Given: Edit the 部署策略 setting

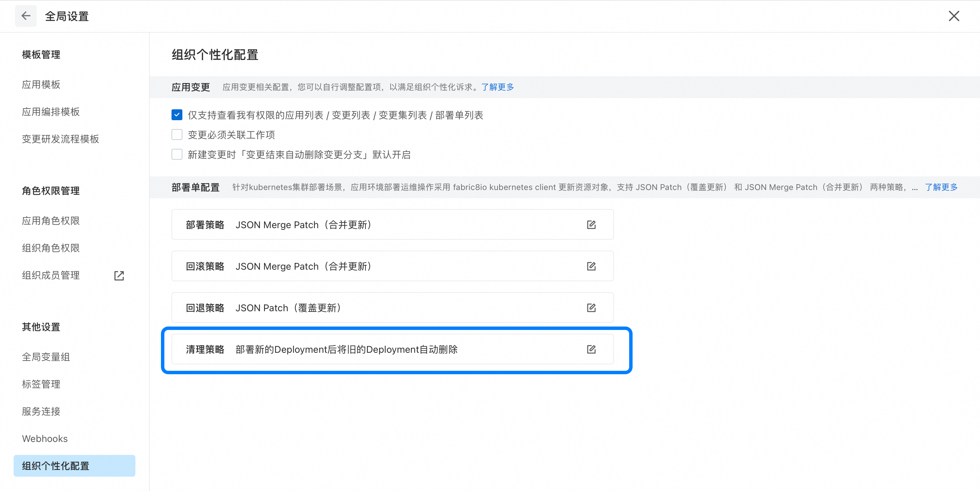Looking at the screenshot, I should pos(591,225).
